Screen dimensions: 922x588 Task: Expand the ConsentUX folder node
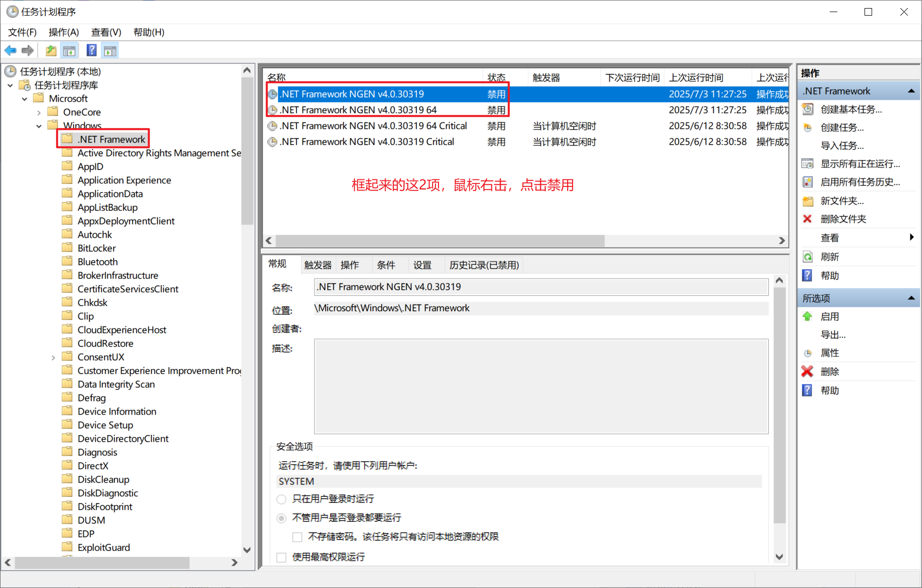point(53,357)
